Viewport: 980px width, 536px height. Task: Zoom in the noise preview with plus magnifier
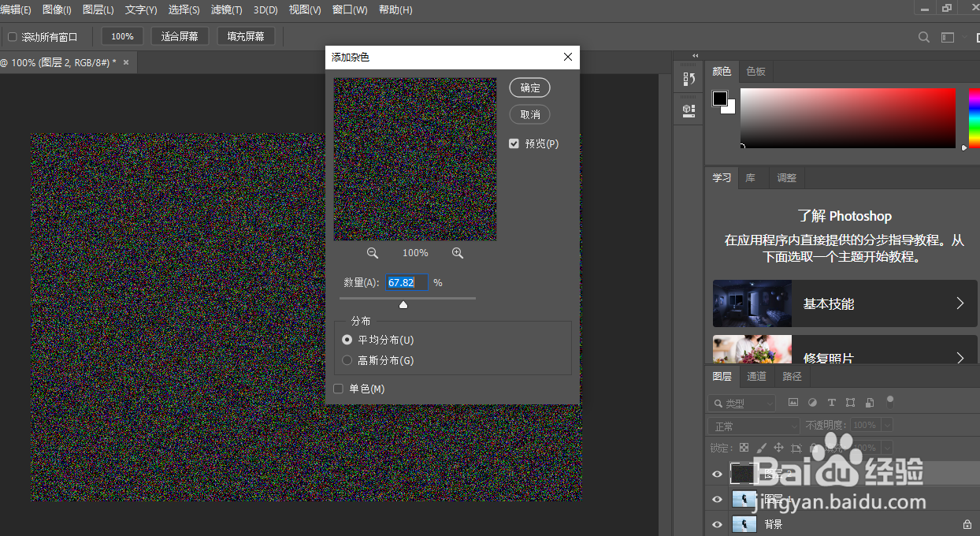click(458, 253)
